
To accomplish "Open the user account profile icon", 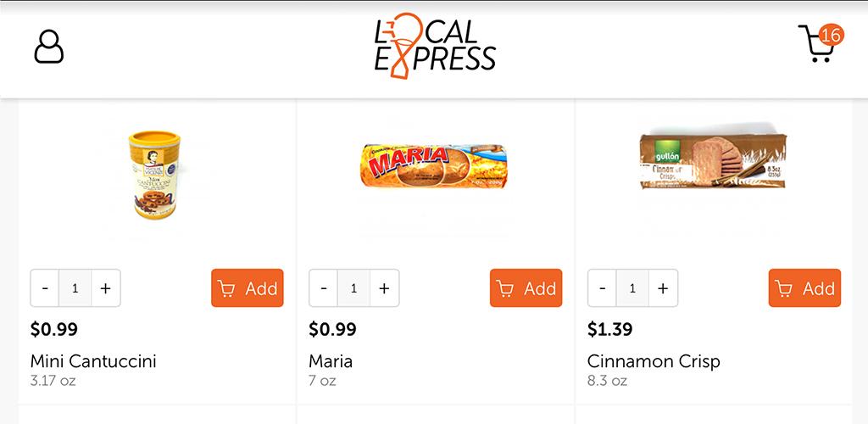I will tap(48, 47).
